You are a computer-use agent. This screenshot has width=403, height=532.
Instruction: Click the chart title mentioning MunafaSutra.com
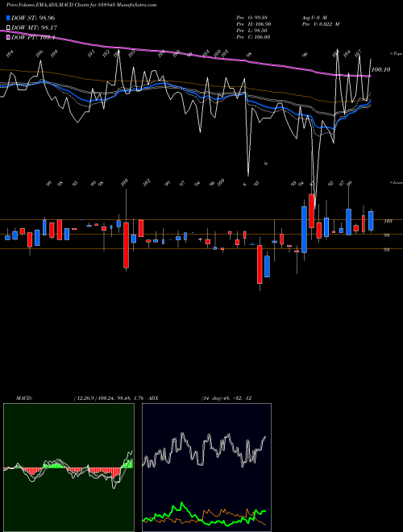click(x=81, y=5)
